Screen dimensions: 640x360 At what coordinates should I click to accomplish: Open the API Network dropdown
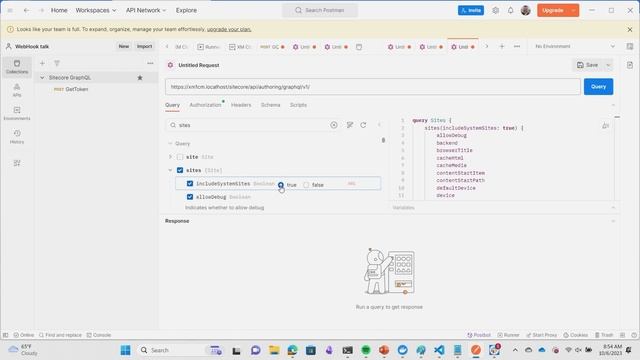[x=146, y=10]
